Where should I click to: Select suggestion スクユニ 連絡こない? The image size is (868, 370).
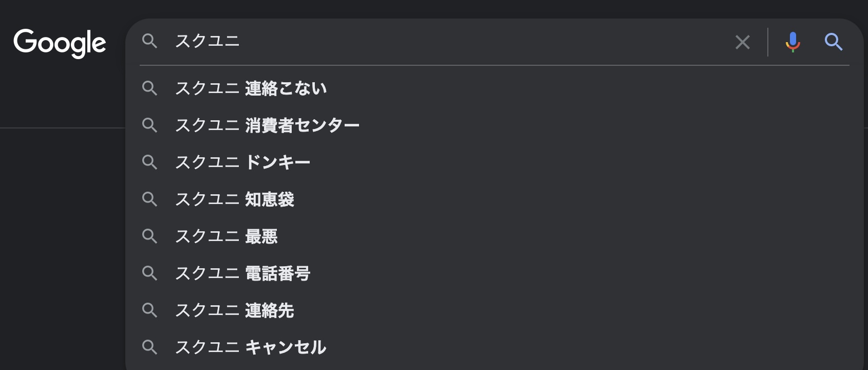point(495,88)
